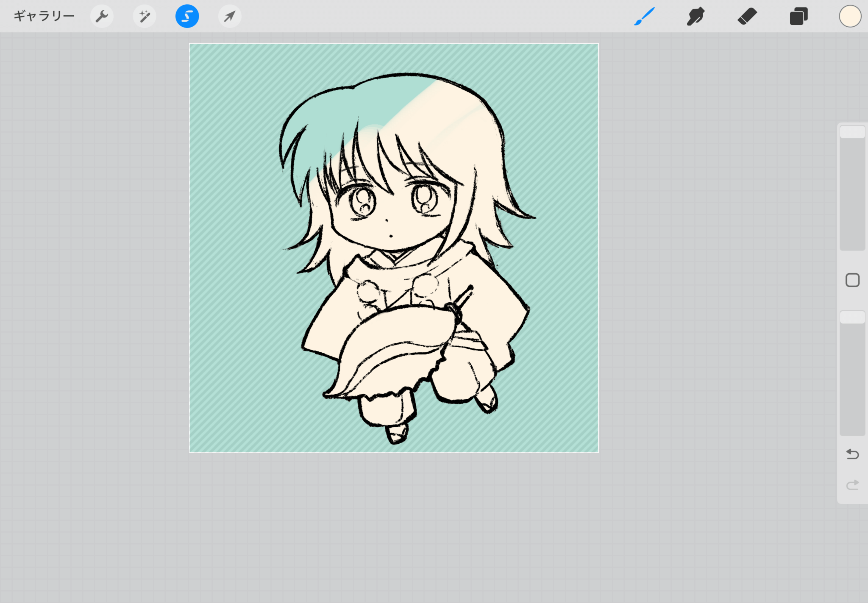Open the Actions wrench menu

click(x=102, y=17)
